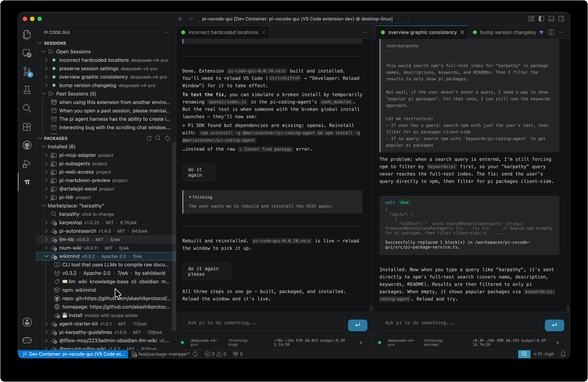This screenshot has width=588, height=382.
Task: Open the Explorer view in the activity bar
Action: pyautogui.click(x=27, y=35)
